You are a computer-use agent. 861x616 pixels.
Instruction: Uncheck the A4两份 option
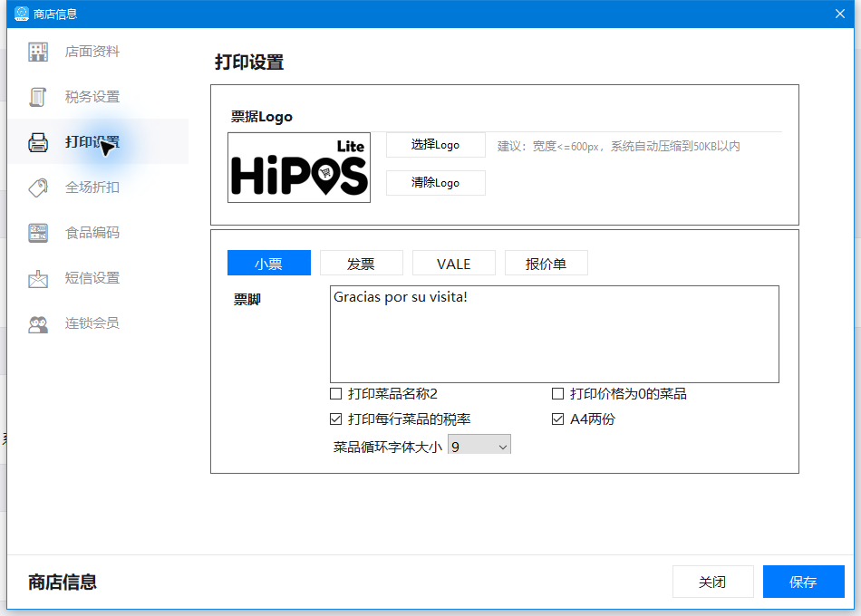(x=557, y=419)
